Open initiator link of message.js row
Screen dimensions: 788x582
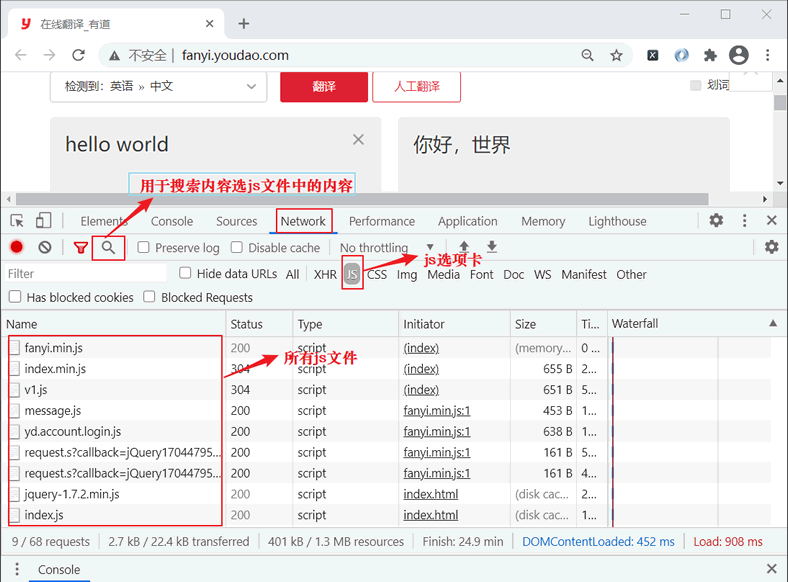pos(437,411)
